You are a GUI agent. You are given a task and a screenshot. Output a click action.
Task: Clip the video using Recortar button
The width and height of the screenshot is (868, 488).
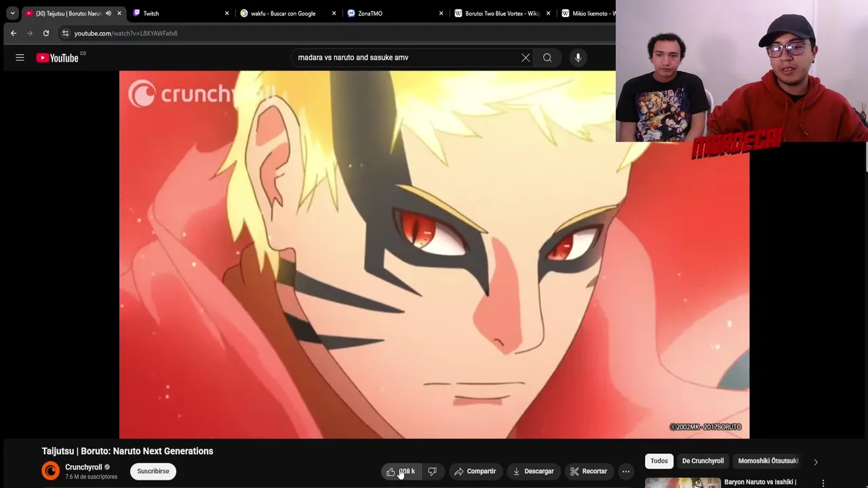589,471
